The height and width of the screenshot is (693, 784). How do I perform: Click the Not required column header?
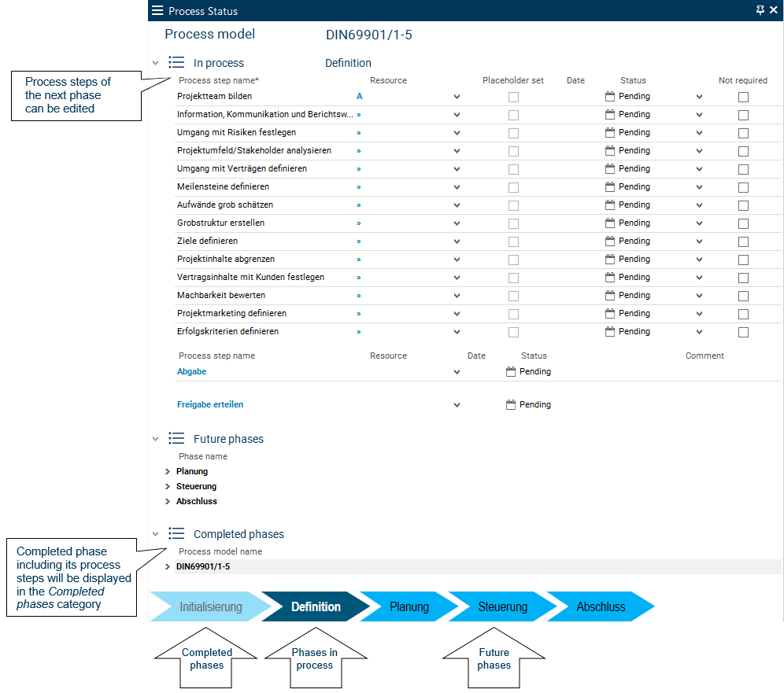pyautogui.click(x=743, y=80)
